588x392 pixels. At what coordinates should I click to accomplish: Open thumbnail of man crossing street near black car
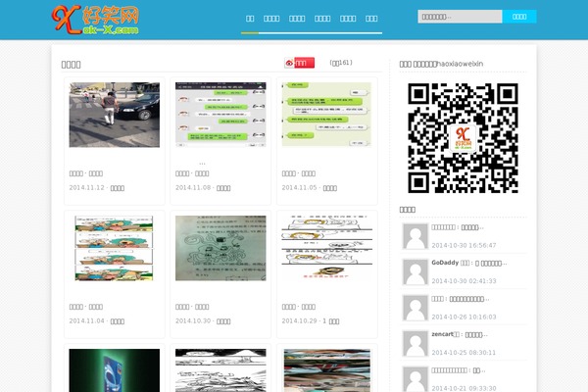pos(115,115)
